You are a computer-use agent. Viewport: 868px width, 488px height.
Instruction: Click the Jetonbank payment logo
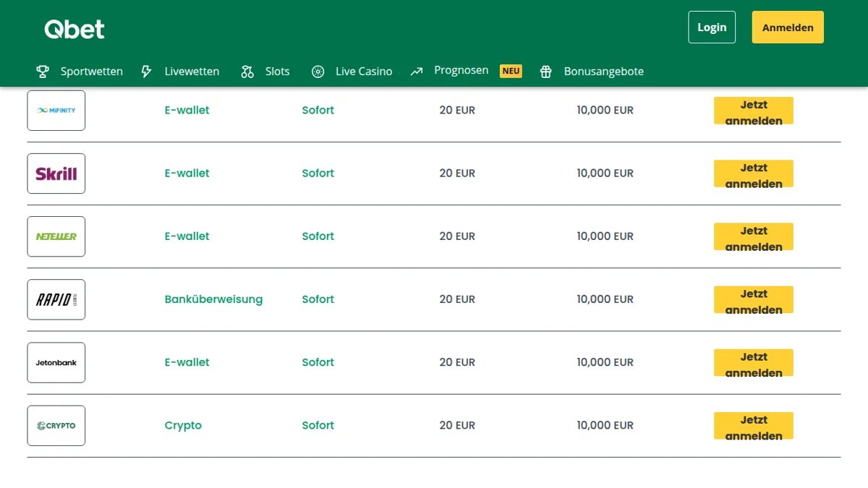[56, 362]
